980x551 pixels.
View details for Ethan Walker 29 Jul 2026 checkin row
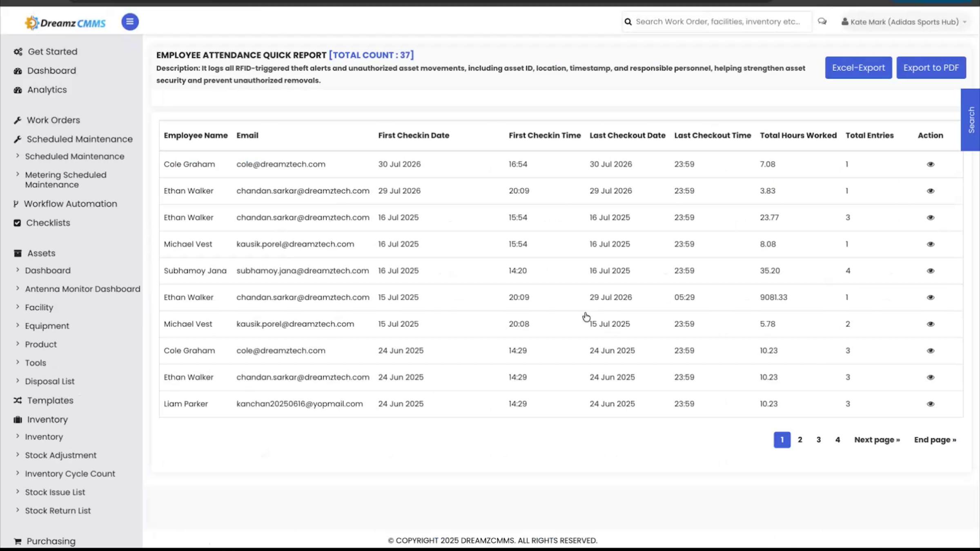pyautogui.click(x=930, y=191)
